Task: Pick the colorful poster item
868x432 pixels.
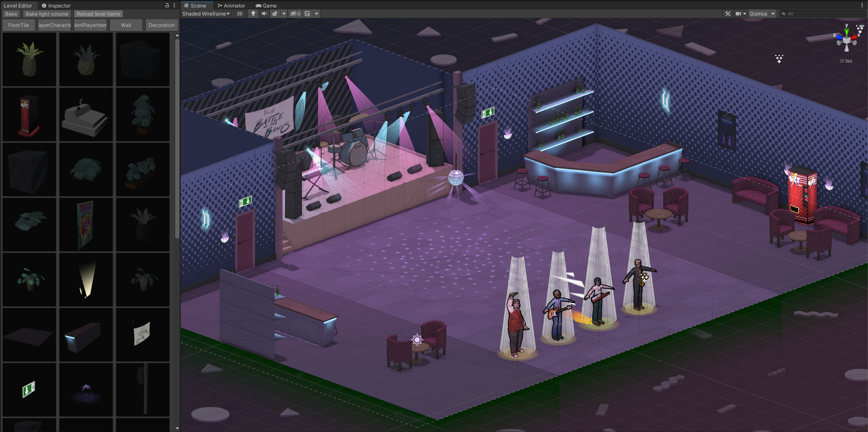Action: [86, 224]
